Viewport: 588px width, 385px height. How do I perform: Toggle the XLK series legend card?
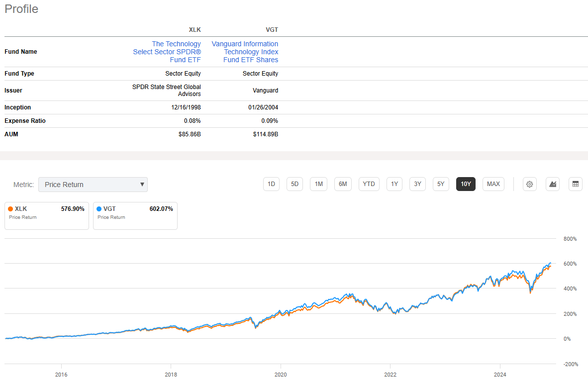click(x=46, y=215)
